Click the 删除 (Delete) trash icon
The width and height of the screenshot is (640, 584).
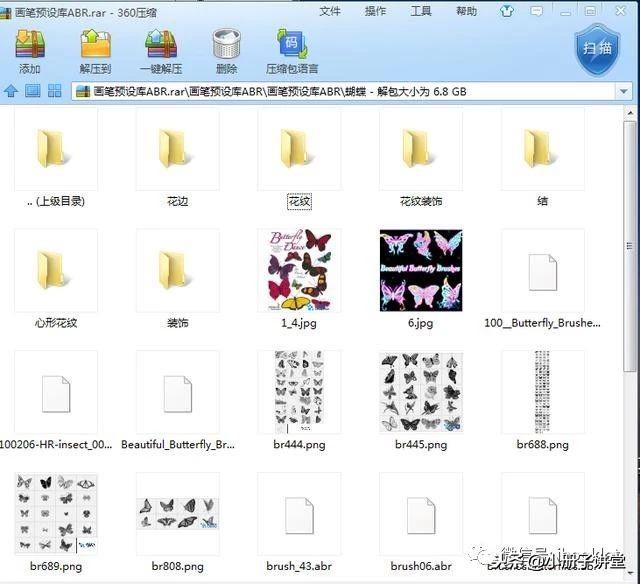pos(226,44)
